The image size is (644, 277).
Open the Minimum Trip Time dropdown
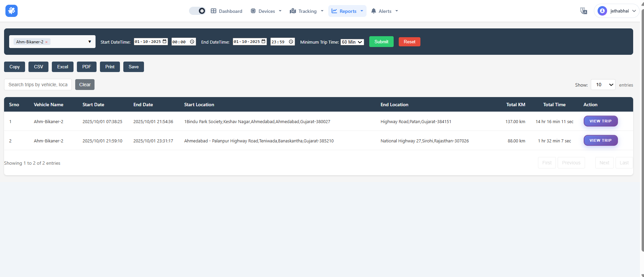pos(352,42)
